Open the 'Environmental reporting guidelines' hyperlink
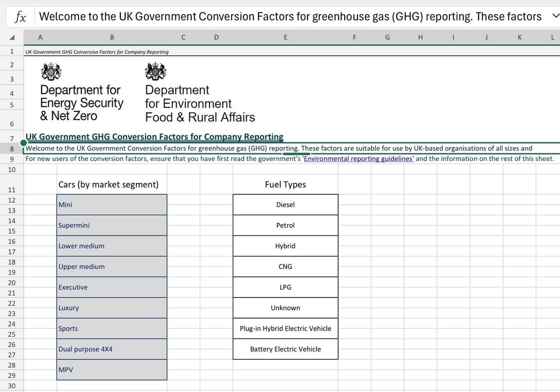Image resolution: width=560 pixels, height=392 pixels. click(x=358, y=158)
